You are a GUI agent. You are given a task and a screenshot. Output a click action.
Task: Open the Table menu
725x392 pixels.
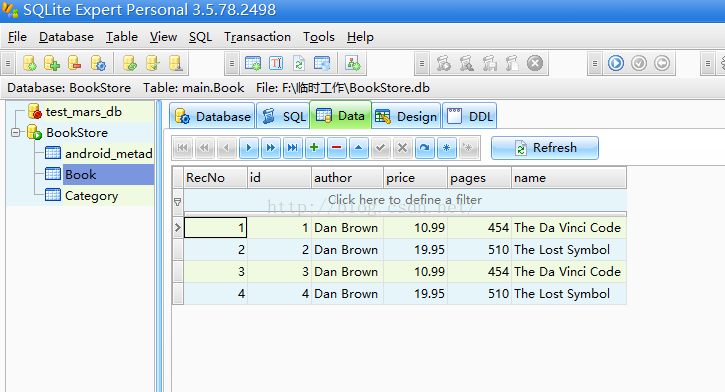click(x=122, y=37)
